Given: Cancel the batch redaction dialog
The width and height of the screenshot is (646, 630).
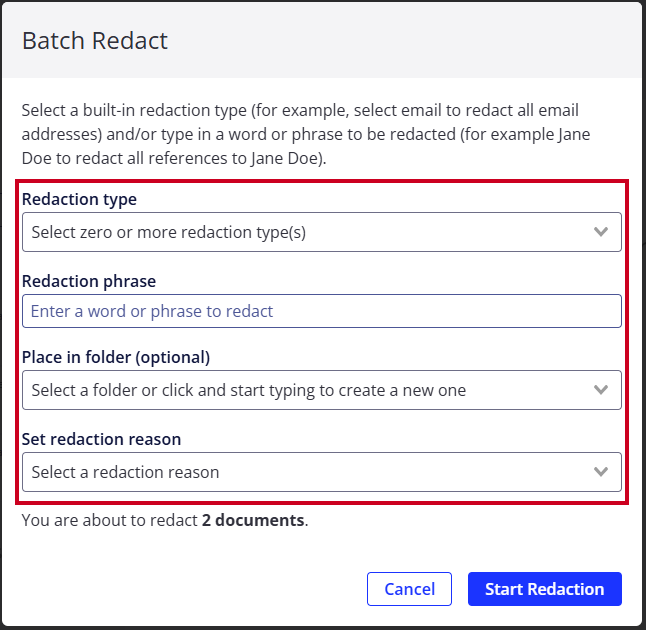Looking at the screenshot, I should pos(409,589).
